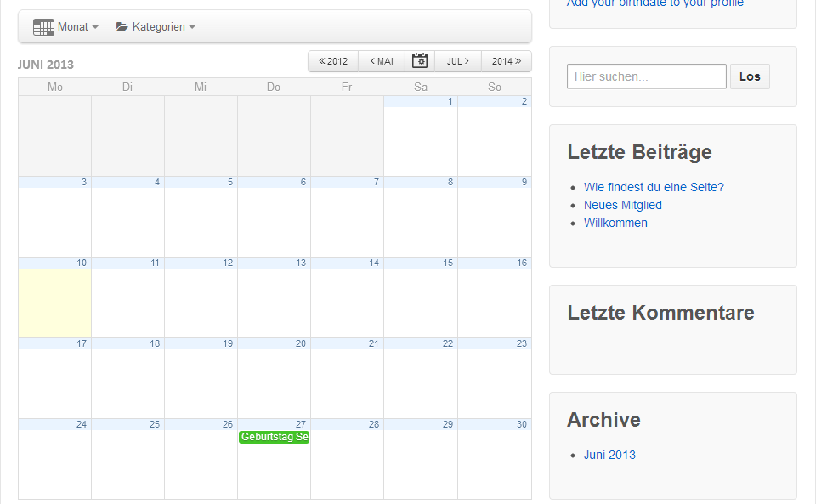Select day number 1 in calendar

click(450, 101)
